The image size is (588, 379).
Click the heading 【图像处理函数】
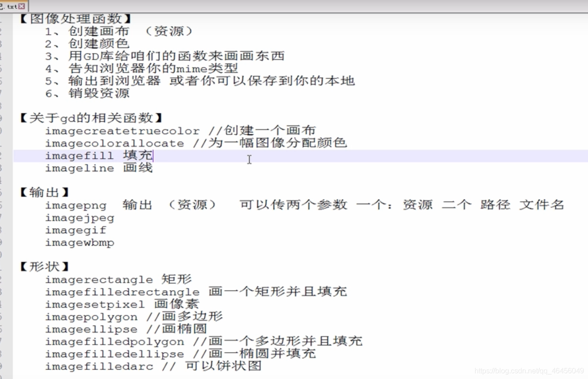tap(76, 19)
